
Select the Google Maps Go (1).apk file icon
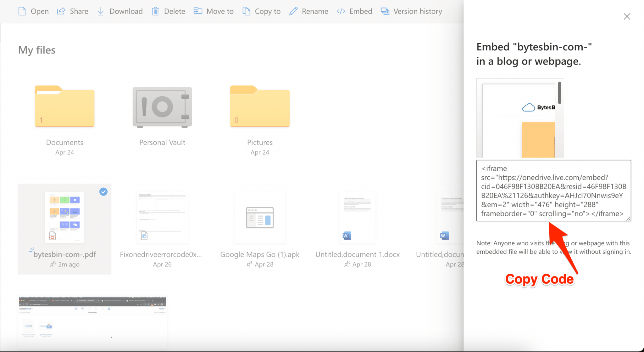[260, 218]
